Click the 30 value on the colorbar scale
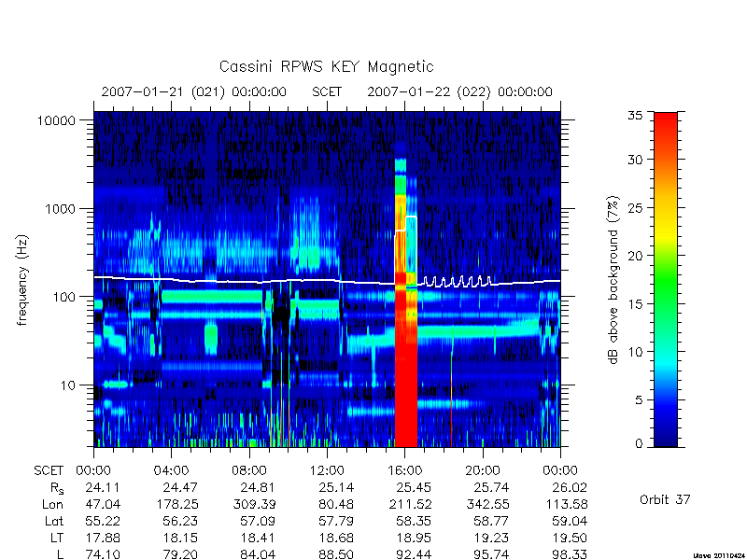Viewport: 747px width, 560px height. [x=635, y=160]
